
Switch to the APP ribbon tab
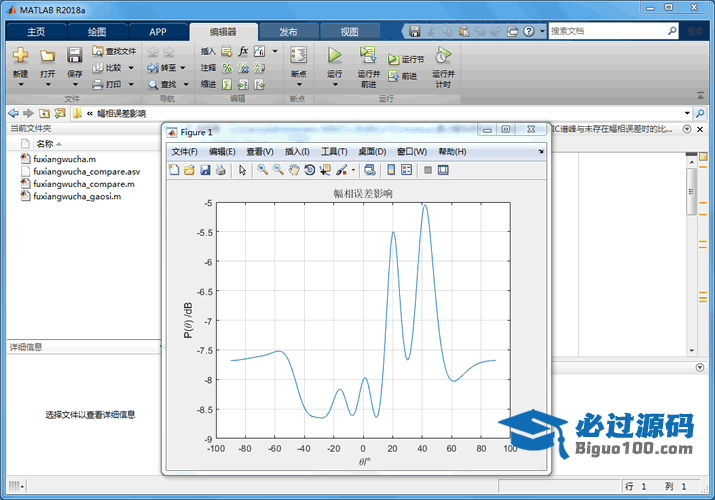[158, 32]
